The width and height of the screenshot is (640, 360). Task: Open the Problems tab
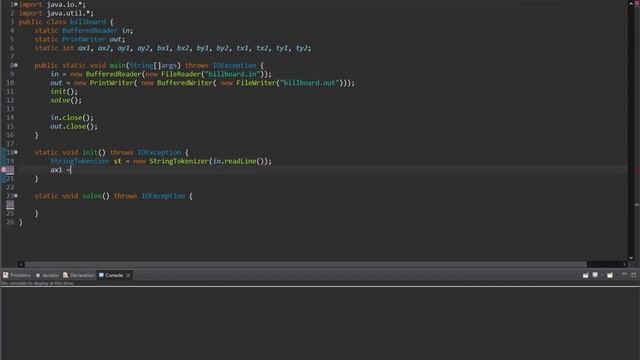tap(17, 276)
